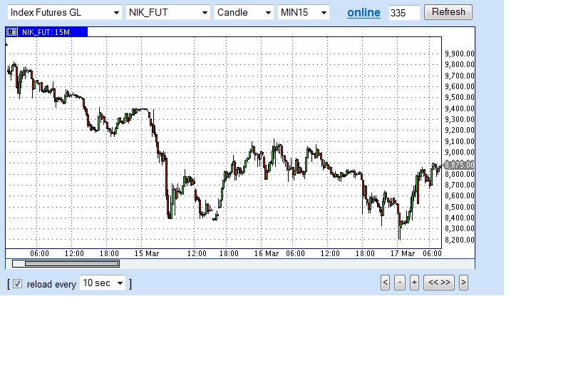Click the 8,875.00 current price marker
588x391 pixels.
[x=459, y=165]
